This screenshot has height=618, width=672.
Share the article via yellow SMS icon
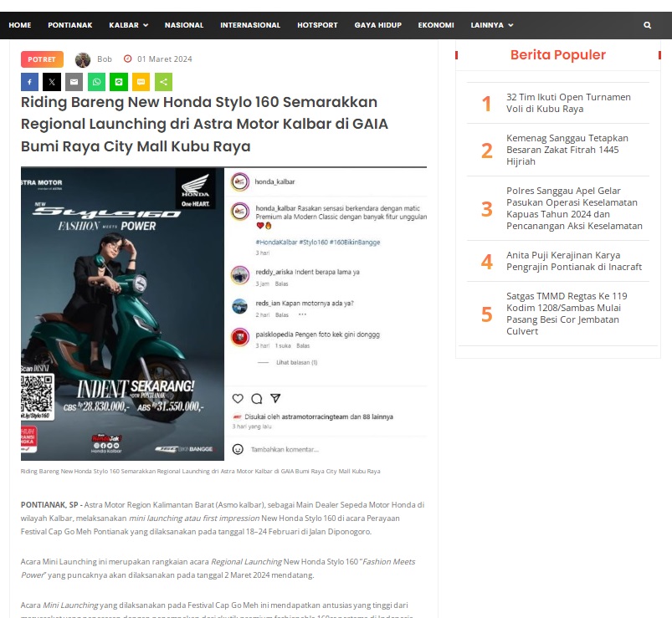141,82
